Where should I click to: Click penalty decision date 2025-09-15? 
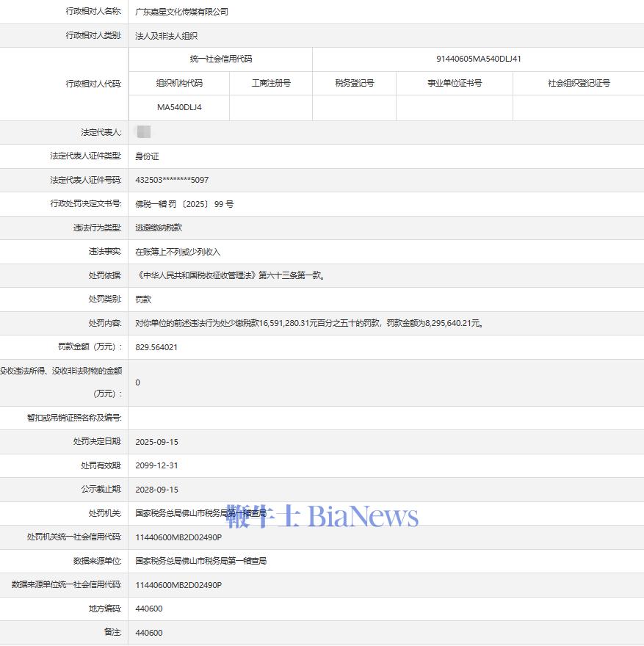click(x=156, y=442)
